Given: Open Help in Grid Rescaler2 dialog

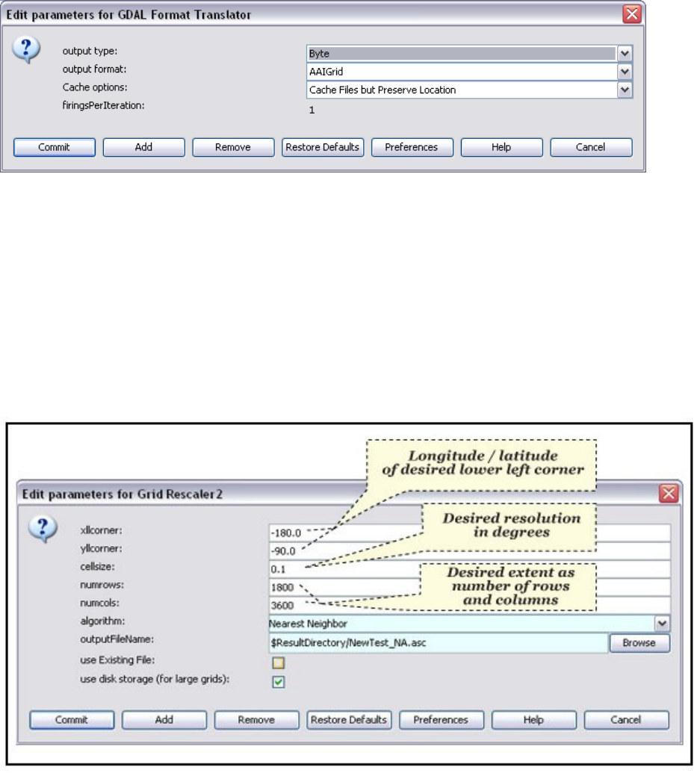Looking at the screenshot, I should pyautogui.click(x=533, y=719).
